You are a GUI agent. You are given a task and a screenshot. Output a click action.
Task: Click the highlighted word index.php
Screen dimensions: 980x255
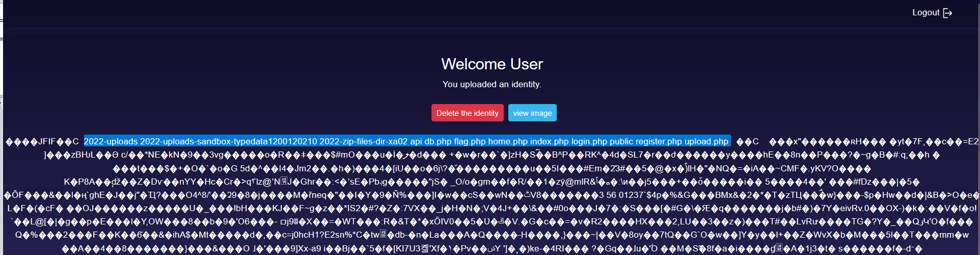(x=549, y=142)
